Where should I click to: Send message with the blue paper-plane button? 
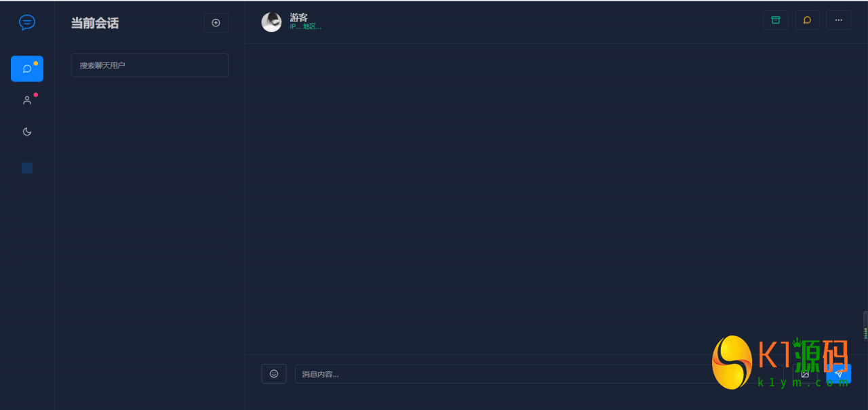(x=838, y=374)
